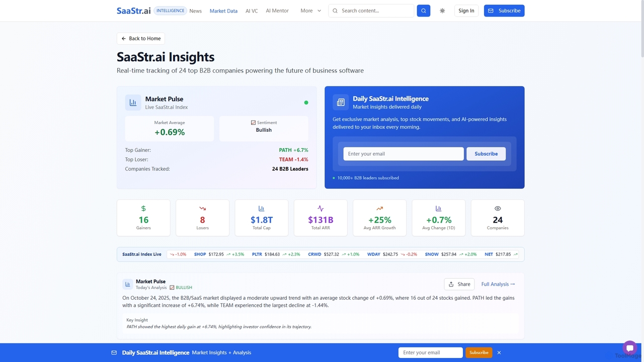Click the PATH +6.7% top gainer
Viewport: 644px width, 362px height.
coord(293,150)
